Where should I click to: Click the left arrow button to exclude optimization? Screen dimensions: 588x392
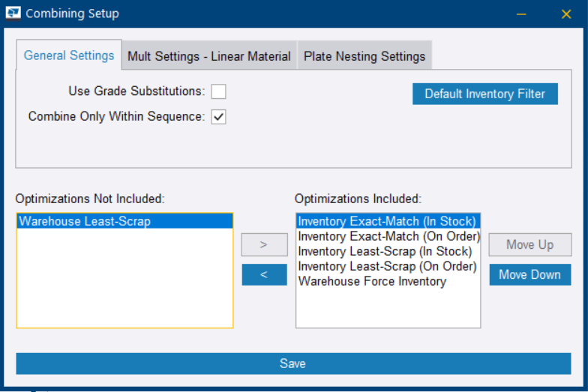point(264,274)
